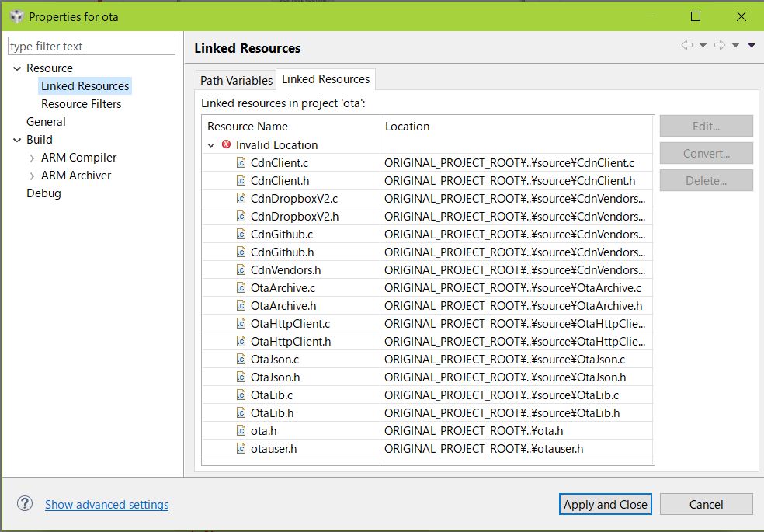Image resolution: width=764 pixels, height=532 pixels.
Task: Click the OtaJson.h file icon
Action: pyautogui.click(x=241, y=377)
